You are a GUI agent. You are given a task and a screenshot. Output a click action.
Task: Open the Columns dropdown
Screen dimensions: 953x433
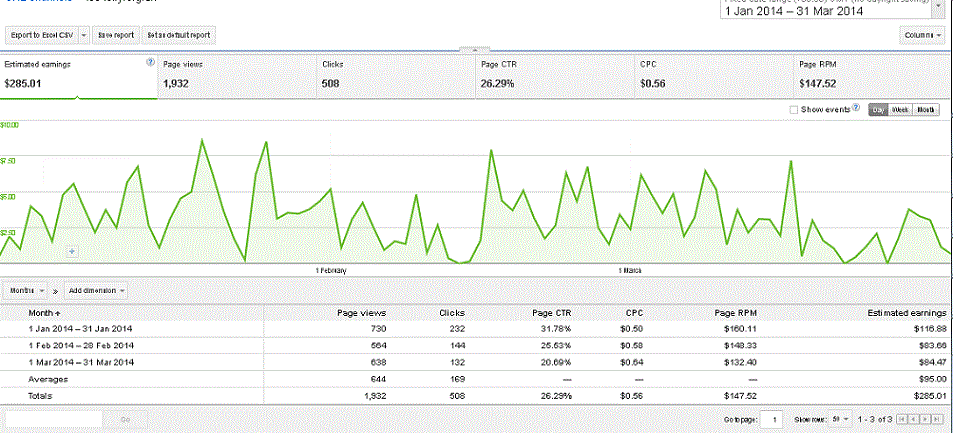[x=922, y=35]
